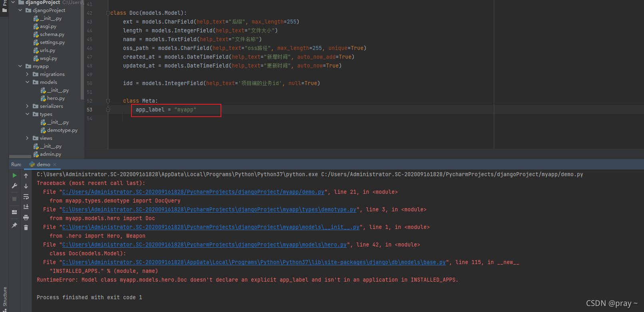644x312 pixels.
Task: Open settings.py in project tree
Action: point(52,42)
